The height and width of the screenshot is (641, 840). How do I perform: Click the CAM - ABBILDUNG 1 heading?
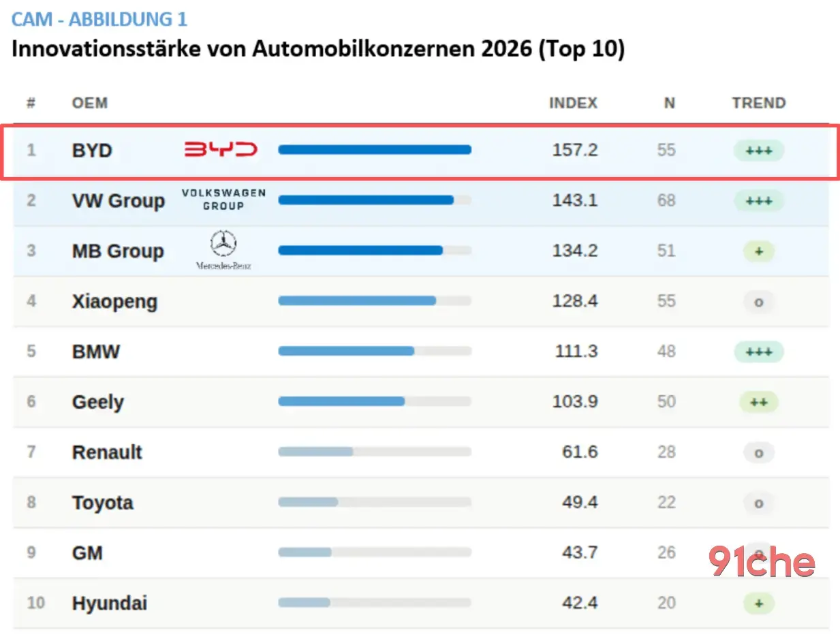tap(99, 19)
